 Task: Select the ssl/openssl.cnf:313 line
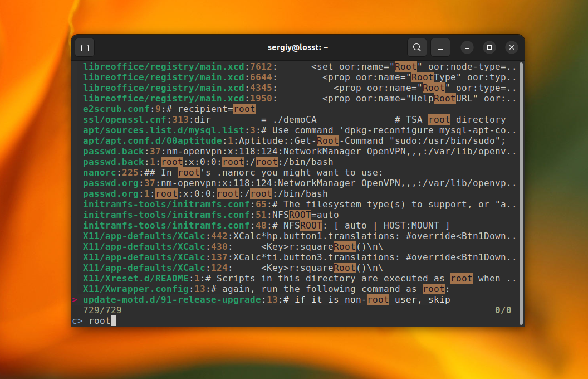[294, 120]
